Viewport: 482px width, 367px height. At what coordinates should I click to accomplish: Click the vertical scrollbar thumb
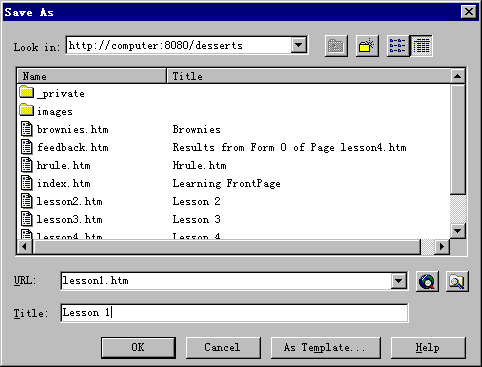[x=458, y=139]
